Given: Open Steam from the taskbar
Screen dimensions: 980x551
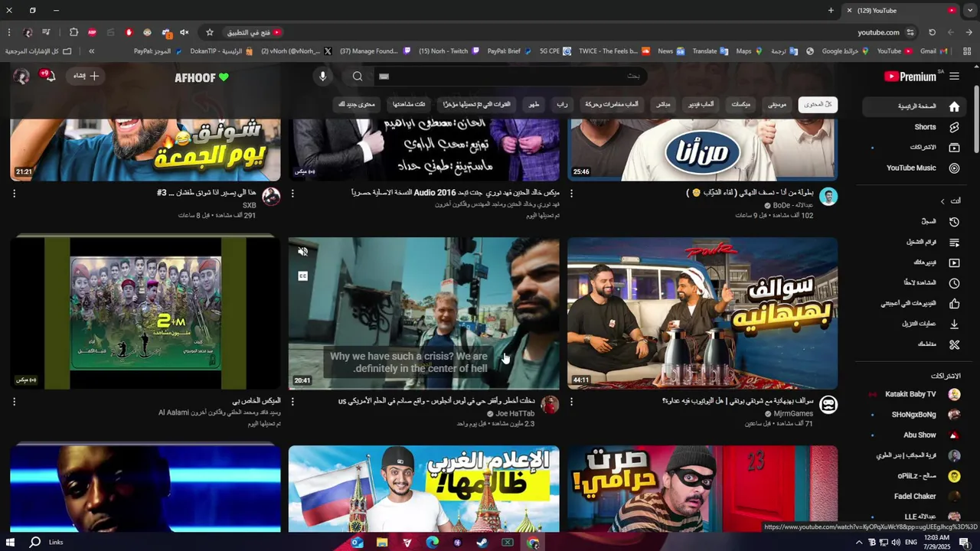Looking at the screenshot, I should (x=482, y=542).
